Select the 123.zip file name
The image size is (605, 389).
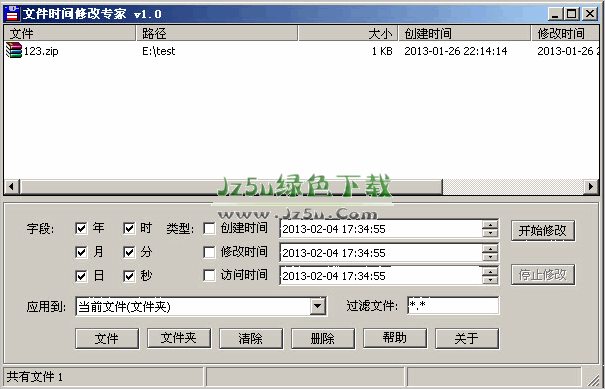pyautogui.click(x=41, y=51)
